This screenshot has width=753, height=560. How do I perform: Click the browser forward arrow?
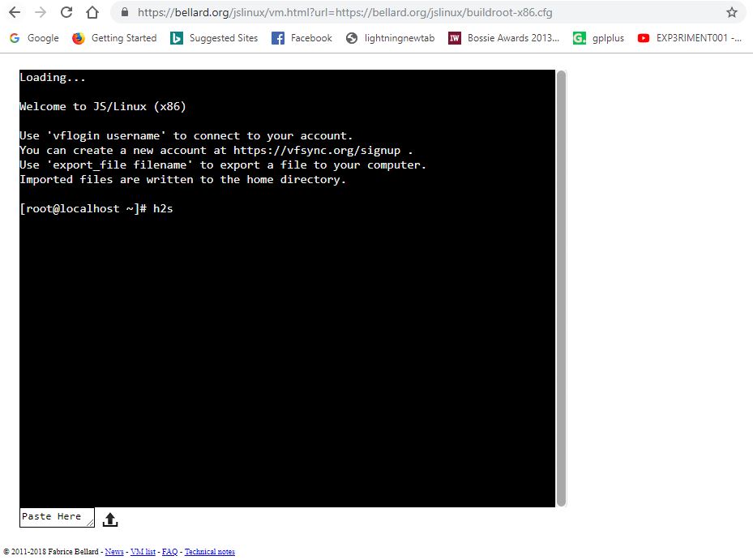(40, 12)
